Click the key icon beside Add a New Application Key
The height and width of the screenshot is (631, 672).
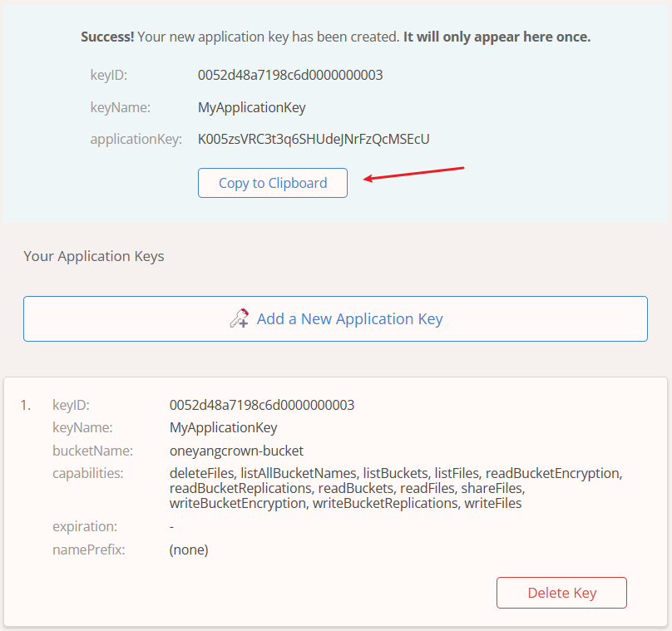(239, 319)
